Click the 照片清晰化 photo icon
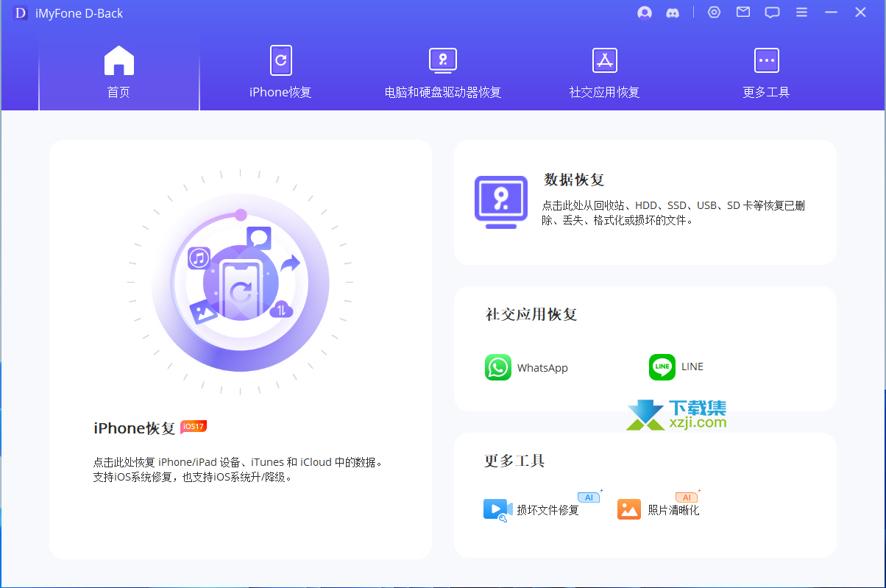886x588 pixels. [629, 509]
